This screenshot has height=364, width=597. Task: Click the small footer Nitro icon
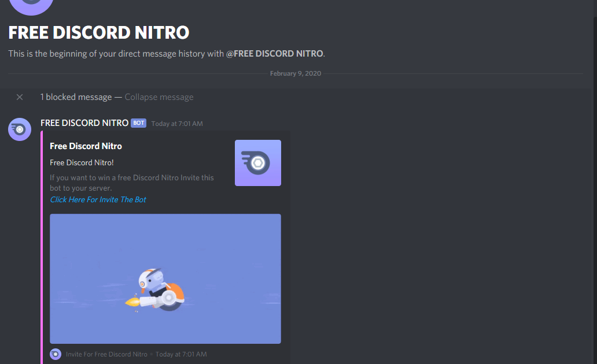pos(56,354)
